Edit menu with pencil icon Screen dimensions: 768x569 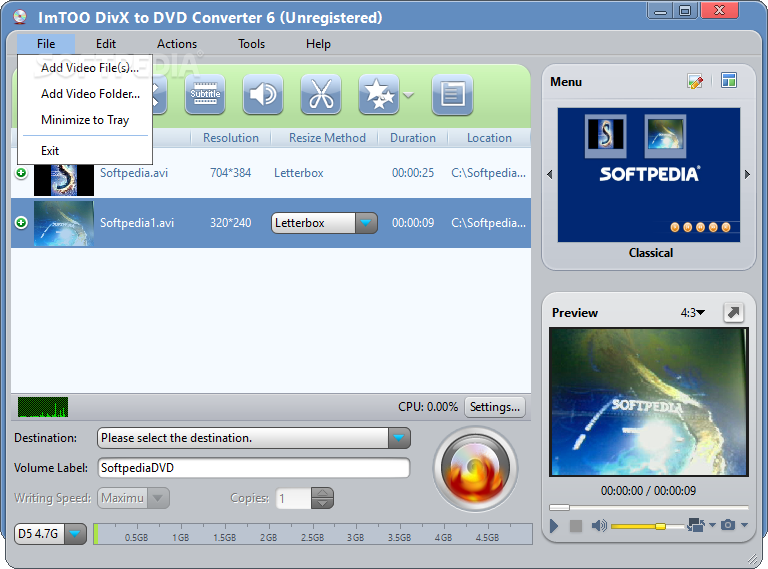tap(695, 81)
